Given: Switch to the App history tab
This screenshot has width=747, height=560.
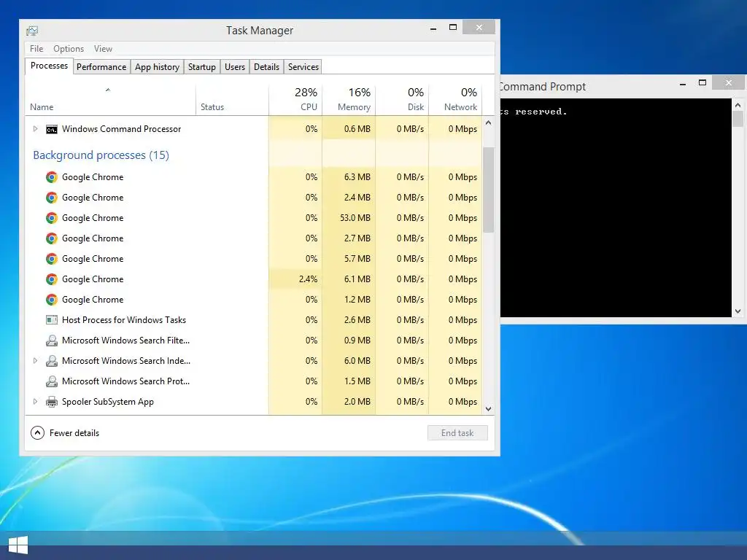Looking at the screenshot, I should click(x=158, y=67).
